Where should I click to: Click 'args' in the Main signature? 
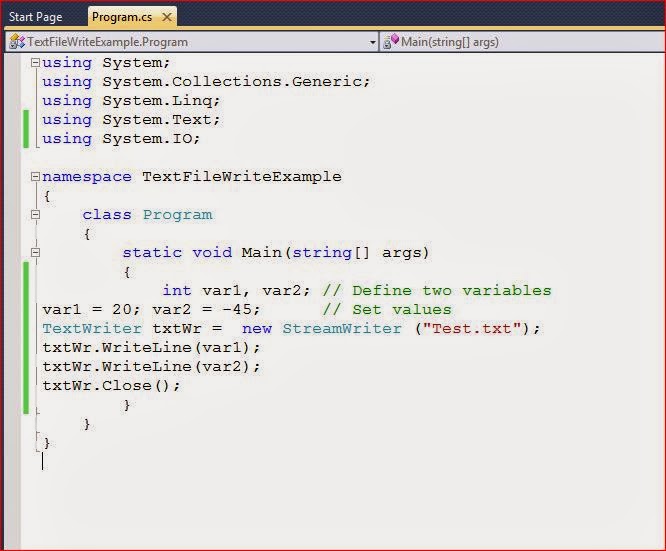[x=401, y=253]
